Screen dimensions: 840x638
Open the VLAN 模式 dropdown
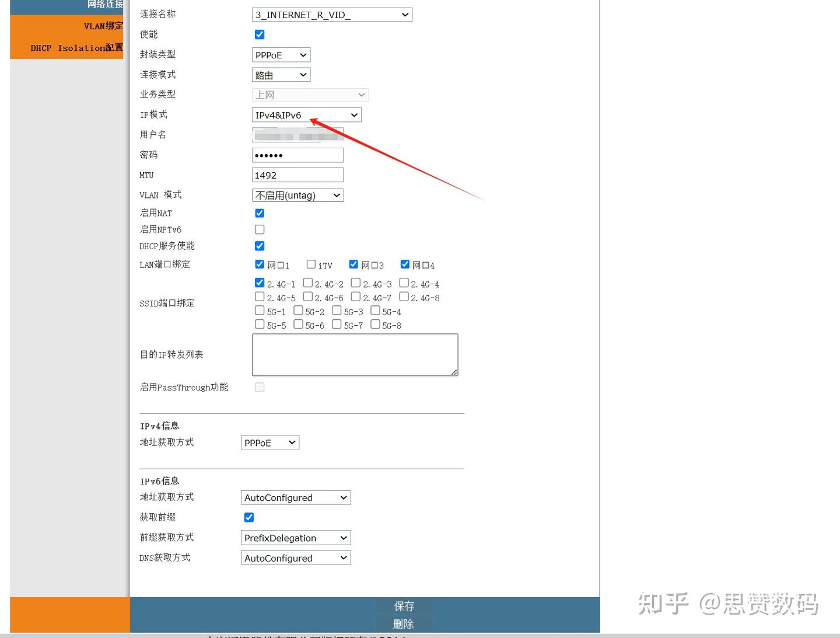pos(298,195)
